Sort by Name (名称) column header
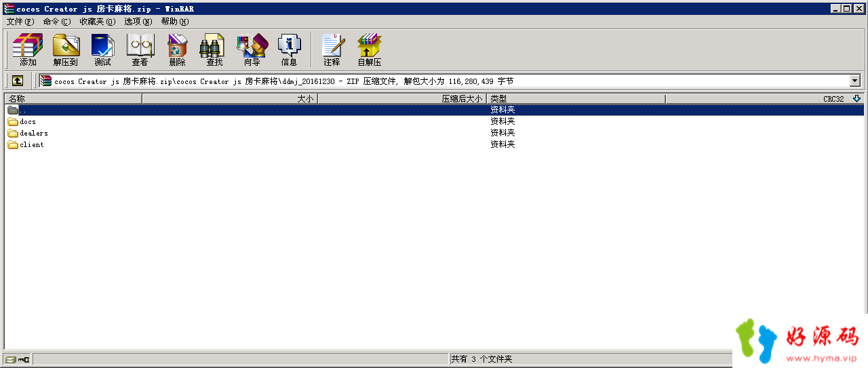This screenshot has height=368, width=868. [x=73, y=98]
